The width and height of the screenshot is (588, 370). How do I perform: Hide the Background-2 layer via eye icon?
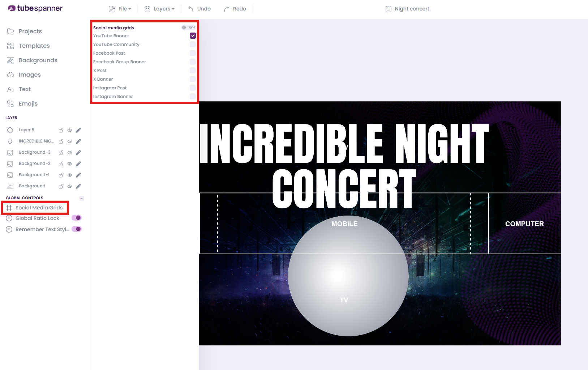(70, 164)
